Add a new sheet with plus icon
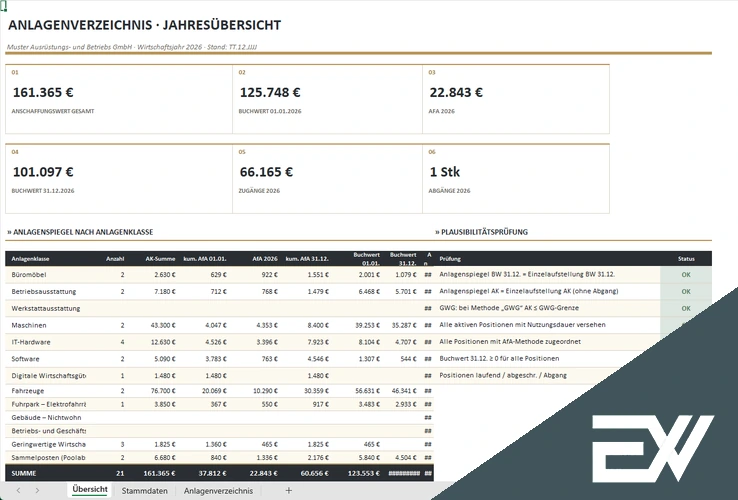This screenshot has height=500, width=738. click(289, 490)
